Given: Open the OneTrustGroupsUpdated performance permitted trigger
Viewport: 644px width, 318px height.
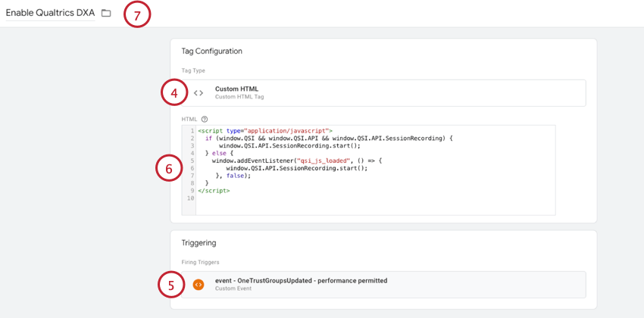Looking at the screenshot, I should click(301, 281).
